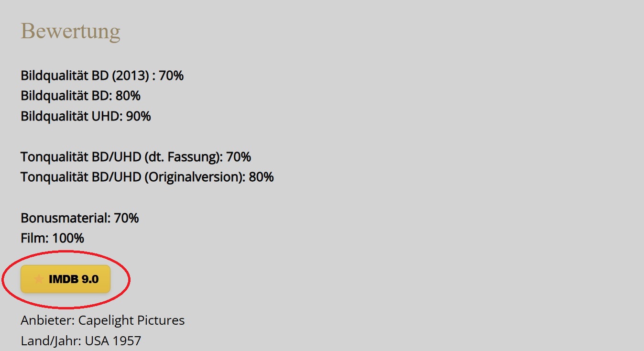Click the 9.0 score on IMDB badge
644x351 pixels.
point(90,279)
